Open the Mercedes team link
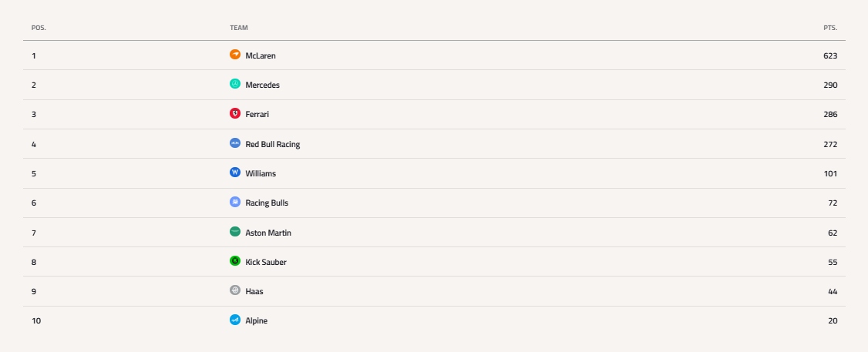The height and width of the screenshot is (352, 868). 262,85
